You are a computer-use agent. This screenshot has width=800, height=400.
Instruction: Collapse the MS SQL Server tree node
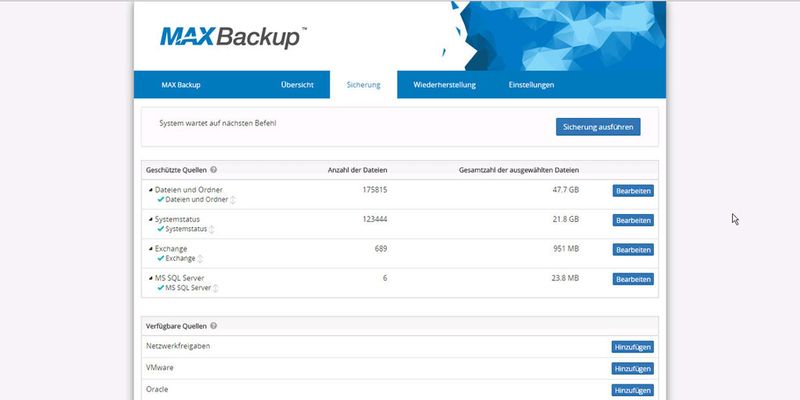(x=151, y=279)
